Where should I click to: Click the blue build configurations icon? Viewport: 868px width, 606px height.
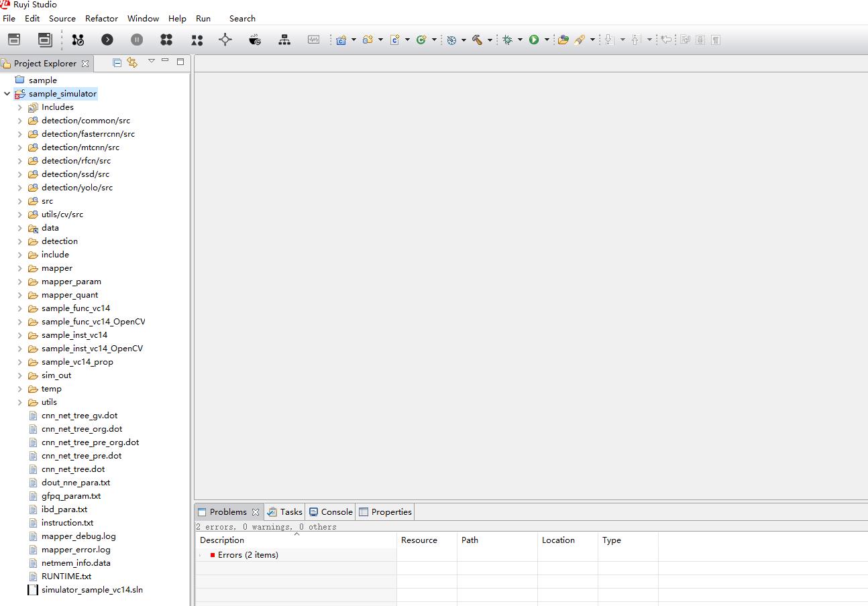click(x=451, y=40)
